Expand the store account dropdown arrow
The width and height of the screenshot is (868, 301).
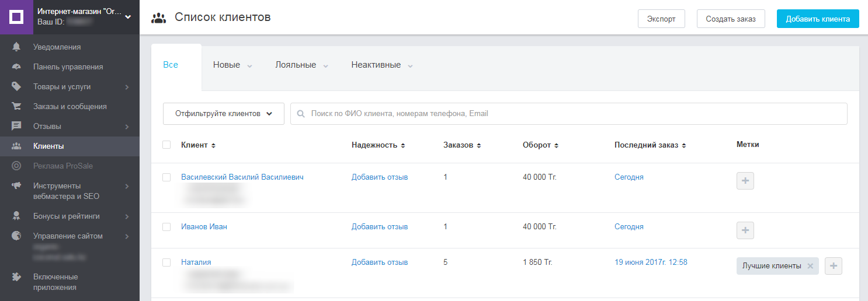point(129,17)
